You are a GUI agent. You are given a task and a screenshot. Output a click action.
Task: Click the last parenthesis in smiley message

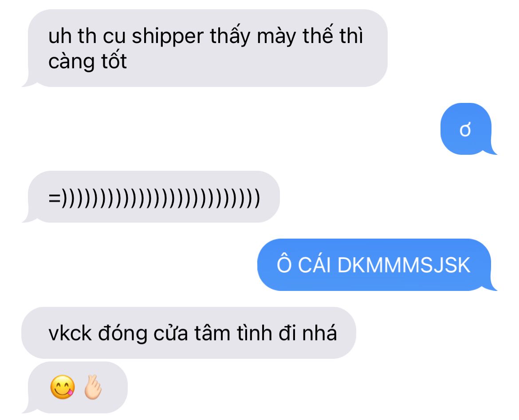tap(256, 198)
